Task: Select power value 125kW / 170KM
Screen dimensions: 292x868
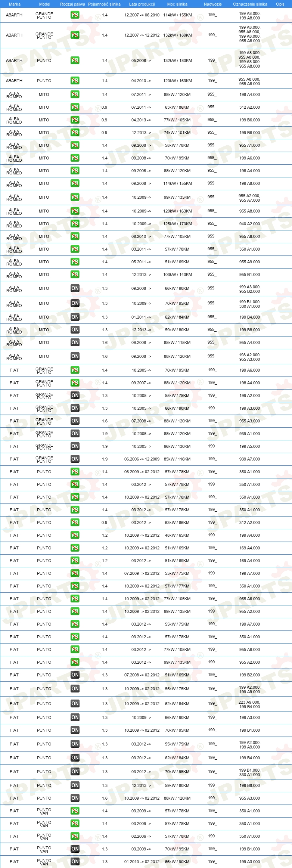Action: click(177, 224)
